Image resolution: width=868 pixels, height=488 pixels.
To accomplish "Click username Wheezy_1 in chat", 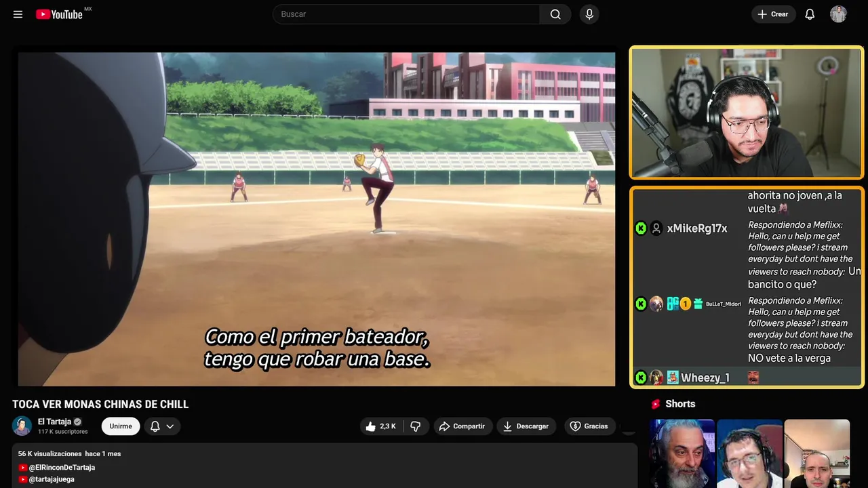I will pos(705,378).
